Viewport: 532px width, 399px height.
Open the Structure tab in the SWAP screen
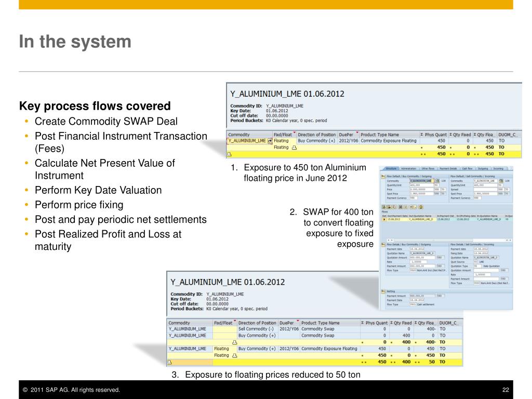click(x=391, y=168)
